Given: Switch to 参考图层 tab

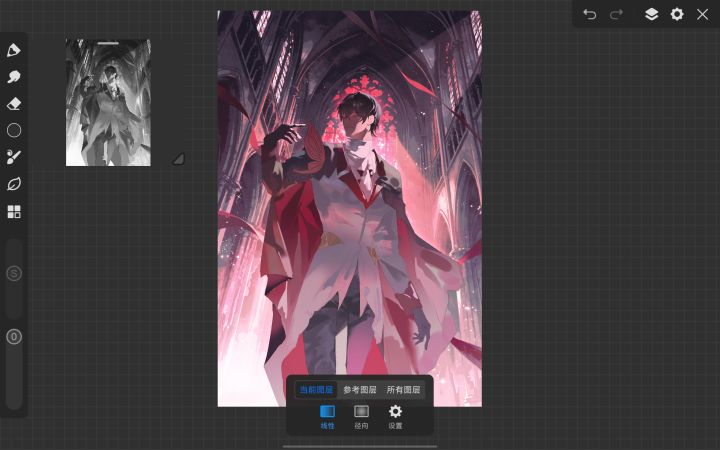Looking at the screenshot, I should pos(360,390).
